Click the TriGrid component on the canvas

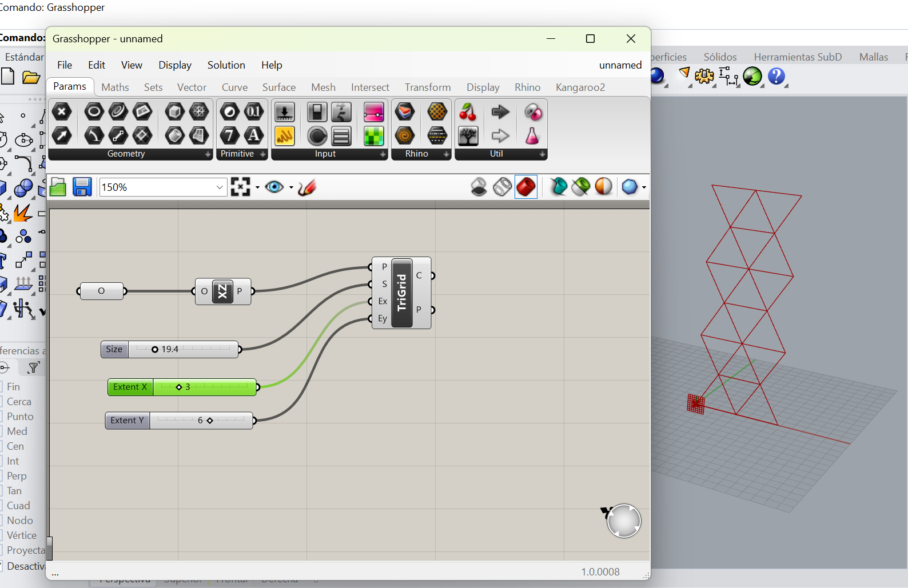coord(402,293)
